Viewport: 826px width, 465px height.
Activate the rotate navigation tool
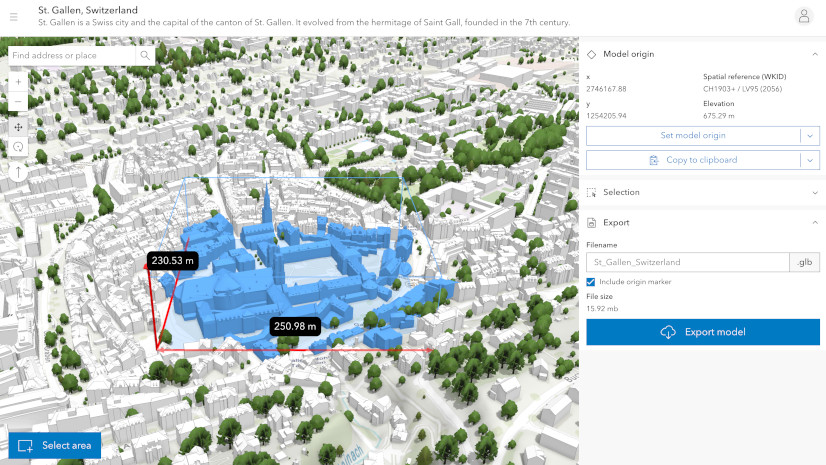tap(18, 147)
